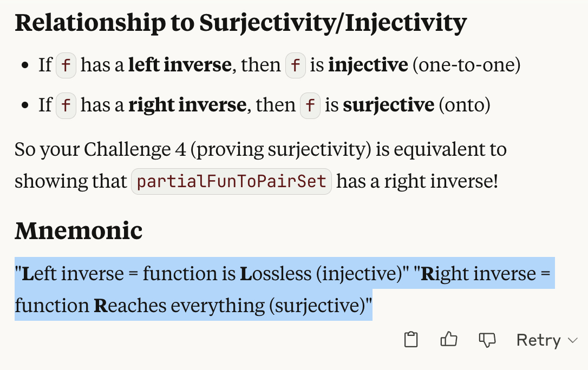Mark the response with thumbs down
This screenshot has height=370, width=588.
click(x=487, y=340)
